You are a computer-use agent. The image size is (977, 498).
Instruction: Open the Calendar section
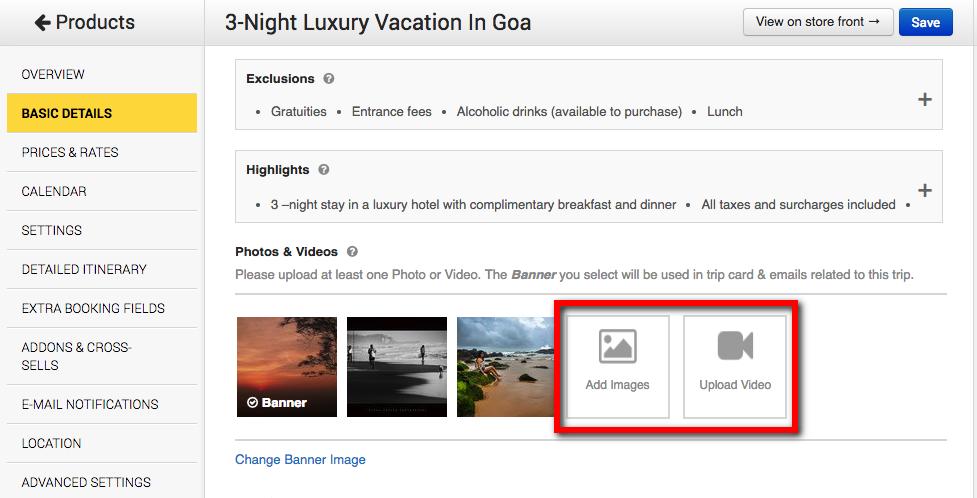click(54, 191)
